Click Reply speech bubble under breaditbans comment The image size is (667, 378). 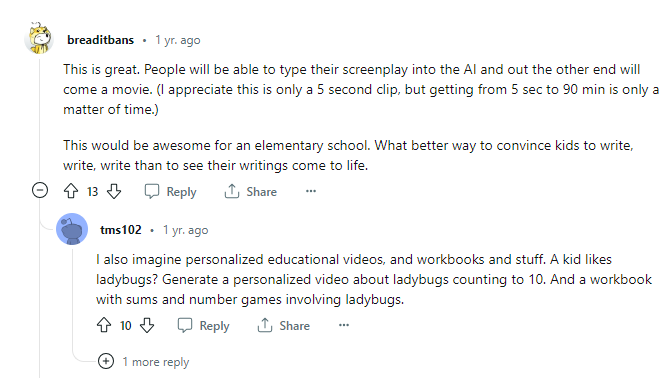[x=152, y=191]
